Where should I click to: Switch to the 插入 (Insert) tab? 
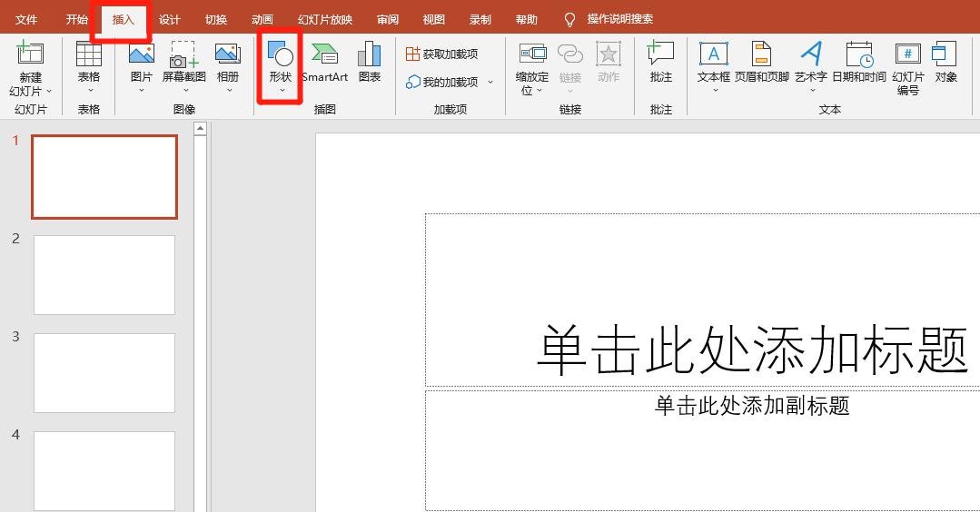point(124,19)
